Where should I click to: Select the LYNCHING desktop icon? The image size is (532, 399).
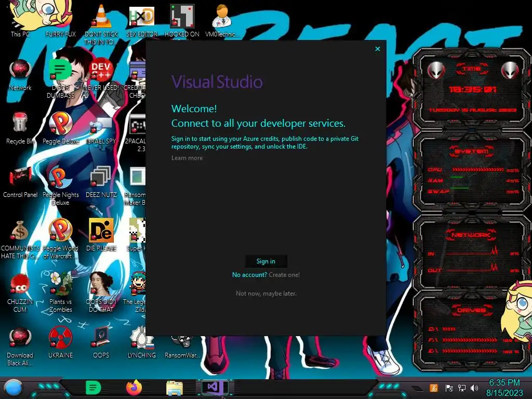click(x=142, y=343)
